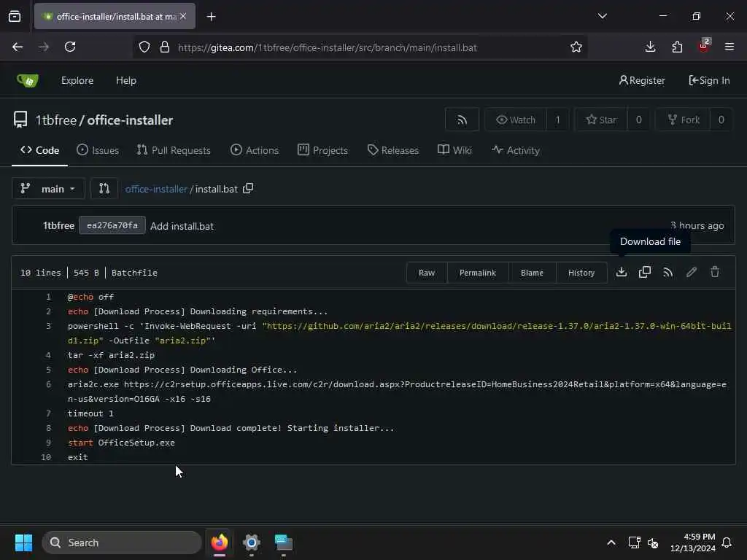Click the Gitea logo home icon
Image resolution: width=747 pixels, height=560 pixels.
[27, 80]
